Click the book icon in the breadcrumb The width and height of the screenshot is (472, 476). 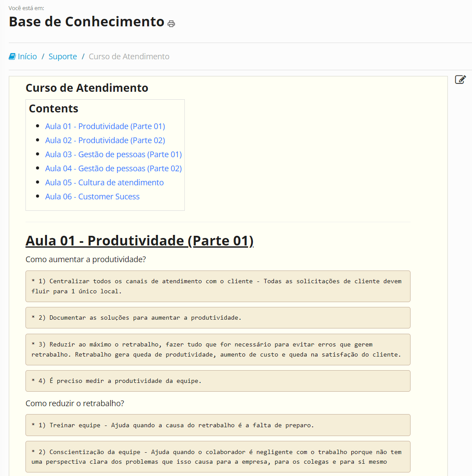[x=12, y=57]
